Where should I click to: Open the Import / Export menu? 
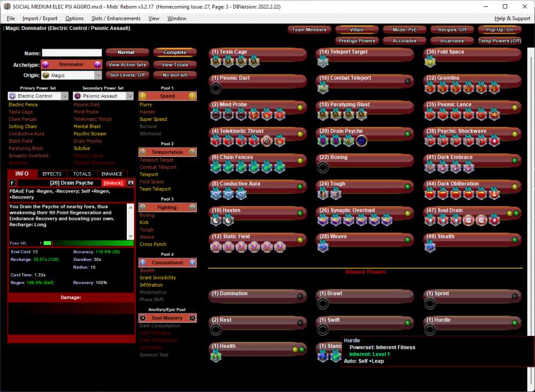[x=40, y=18]
